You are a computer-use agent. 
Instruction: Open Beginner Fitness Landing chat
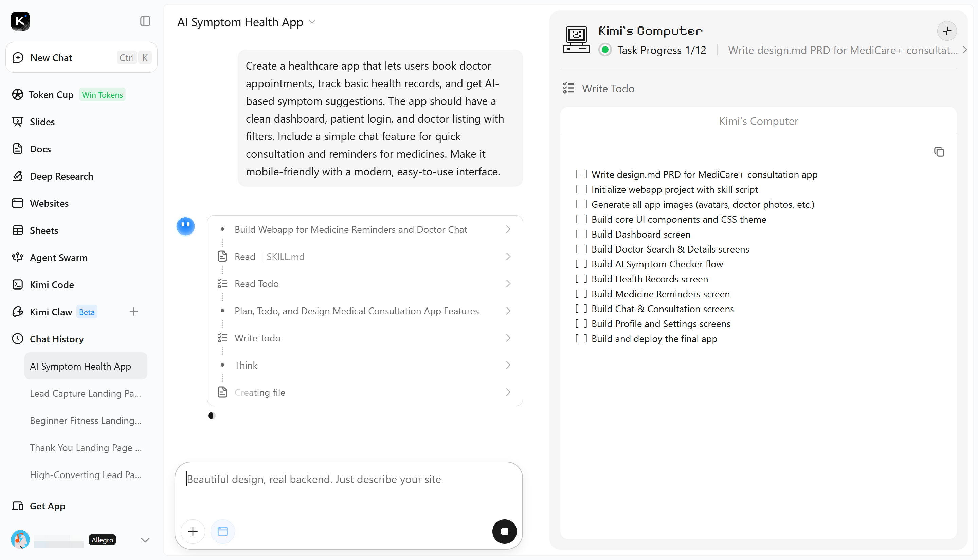86,421
